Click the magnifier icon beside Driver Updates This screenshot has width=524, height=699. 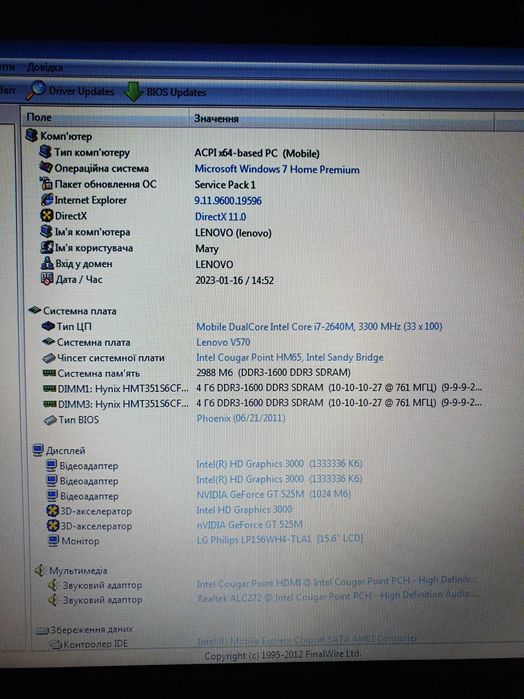35,90
